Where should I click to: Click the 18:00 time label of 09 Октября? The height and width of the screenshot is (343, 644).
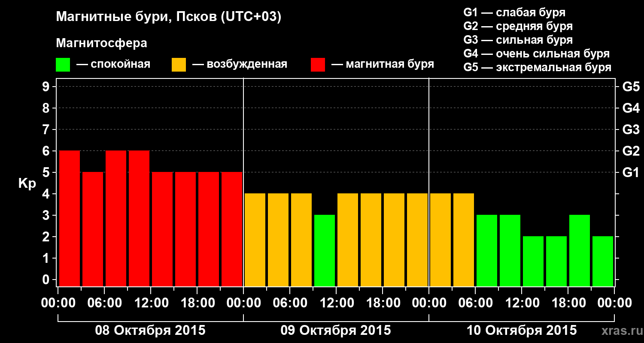click(383, 303)
